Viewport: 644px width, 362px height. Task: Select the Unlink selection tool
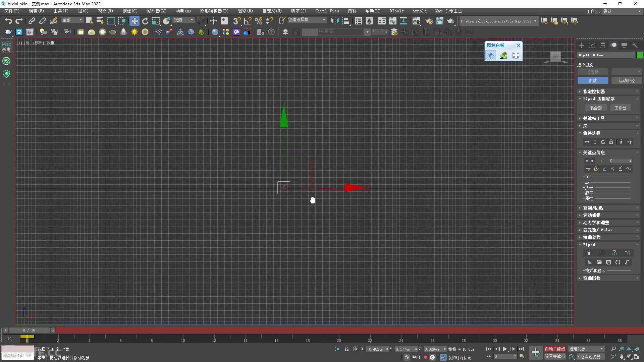(x=42, y=21)
